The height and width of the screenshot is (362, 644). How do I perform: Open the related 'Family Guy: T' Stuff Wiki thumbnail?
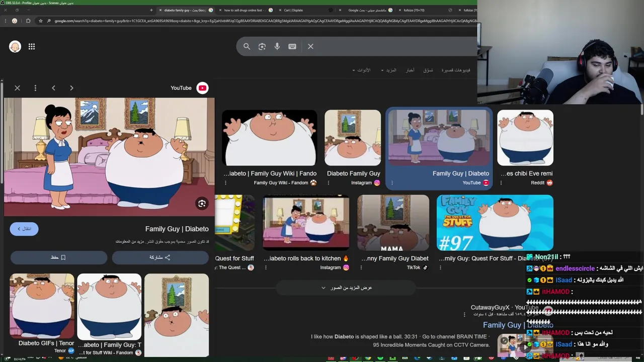(109, 306)
